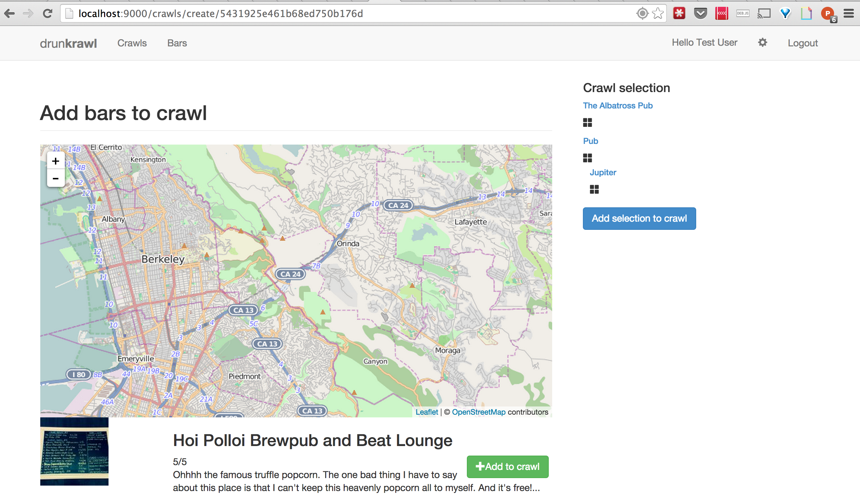This screenshot has width=860, height=504.
Task: Click the Hoi Polloi bar thumbnail image
Action: click(74, 451)
